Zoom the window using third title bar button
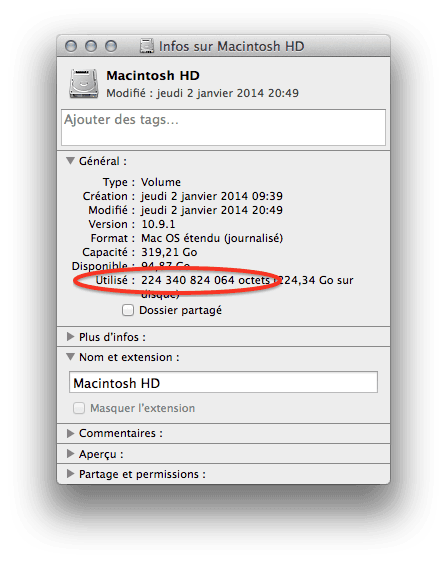The height and width of the screenshot is (563, 447). point(111,46)
